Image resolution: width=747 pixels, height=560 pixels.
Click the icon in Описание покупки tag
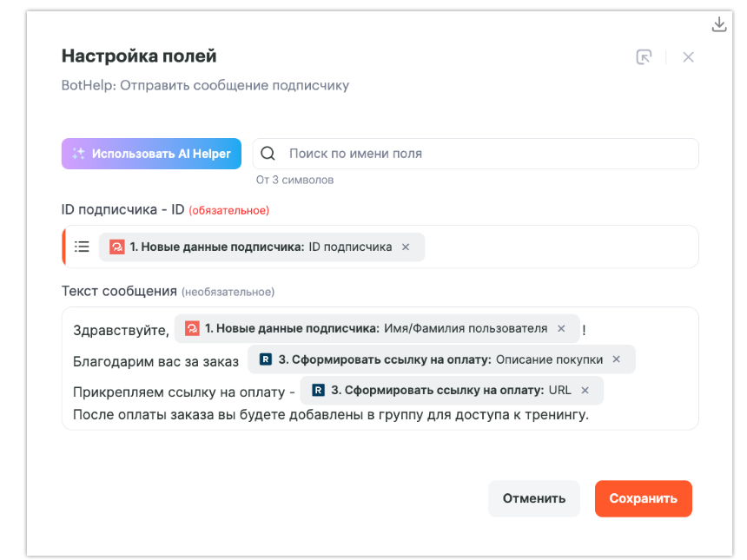[x=266, y=359]
